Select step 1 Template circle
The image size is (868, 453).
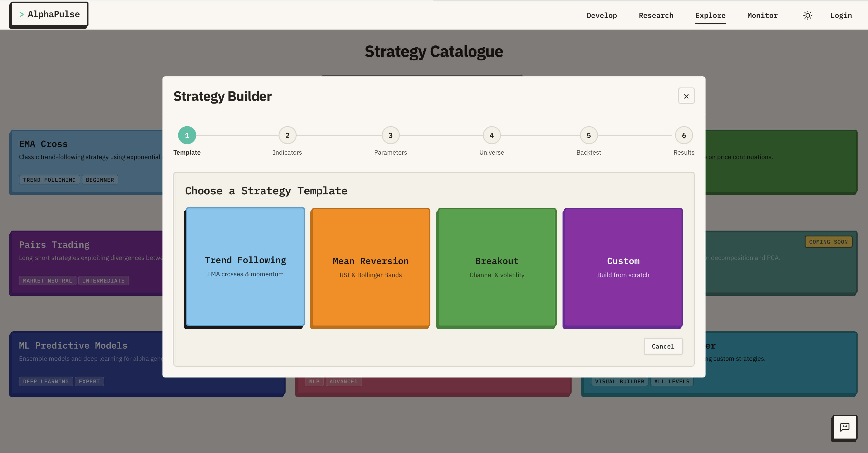click(187, 135)
